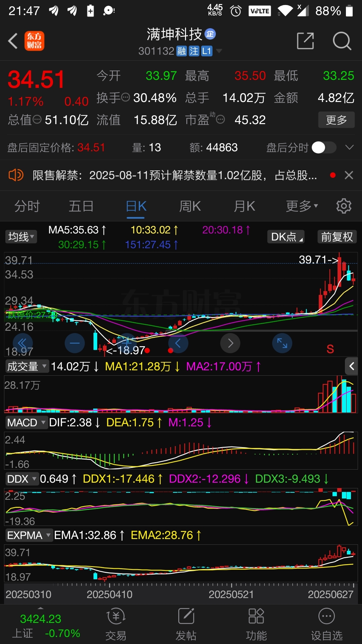Add stock via 设自选

(327, 624)
